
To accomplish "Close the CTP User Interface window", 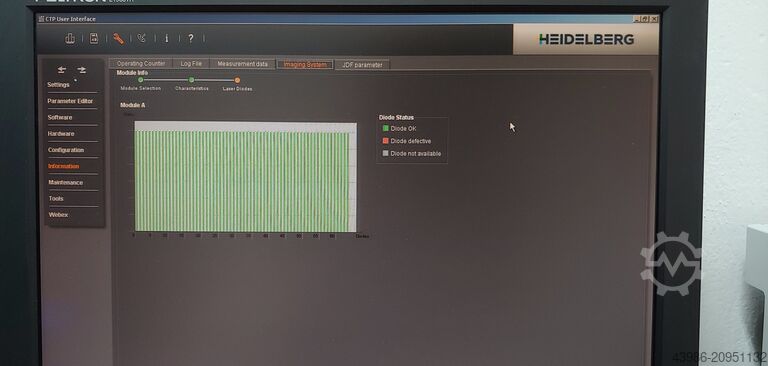I will tap(655, 19).
